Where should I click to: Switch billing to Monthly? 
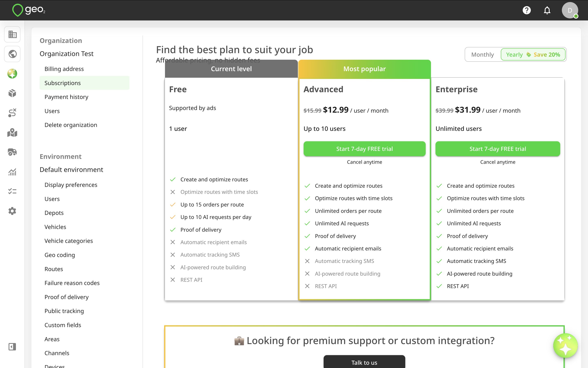tap(483, 55)
